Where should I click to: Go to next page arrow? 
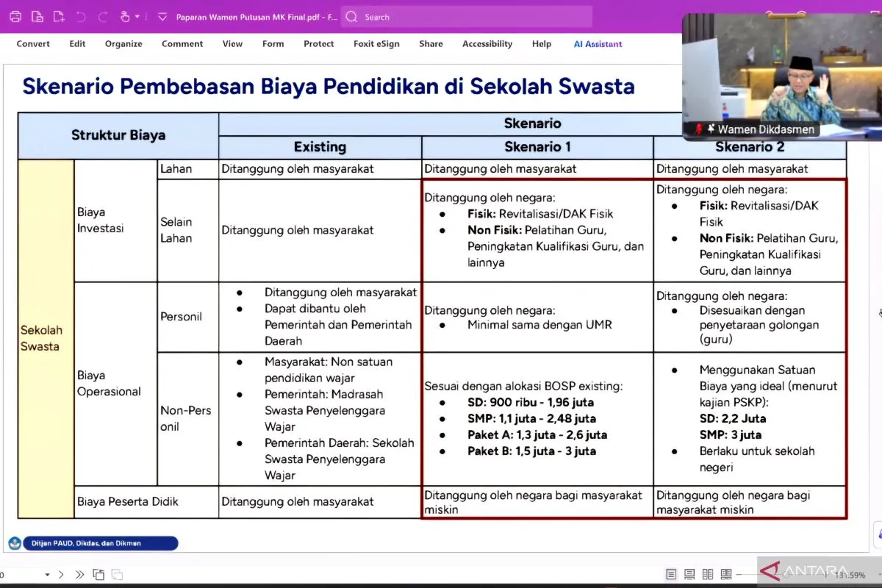pos(62,574)
